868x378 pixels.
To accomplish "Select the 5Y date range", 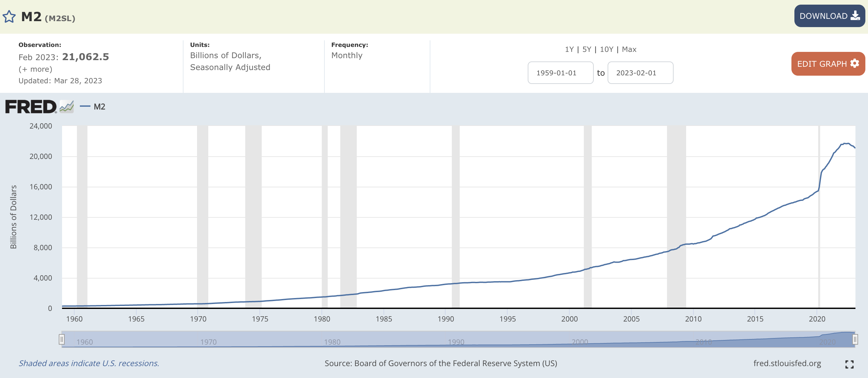I will click(x=586, y=49).
